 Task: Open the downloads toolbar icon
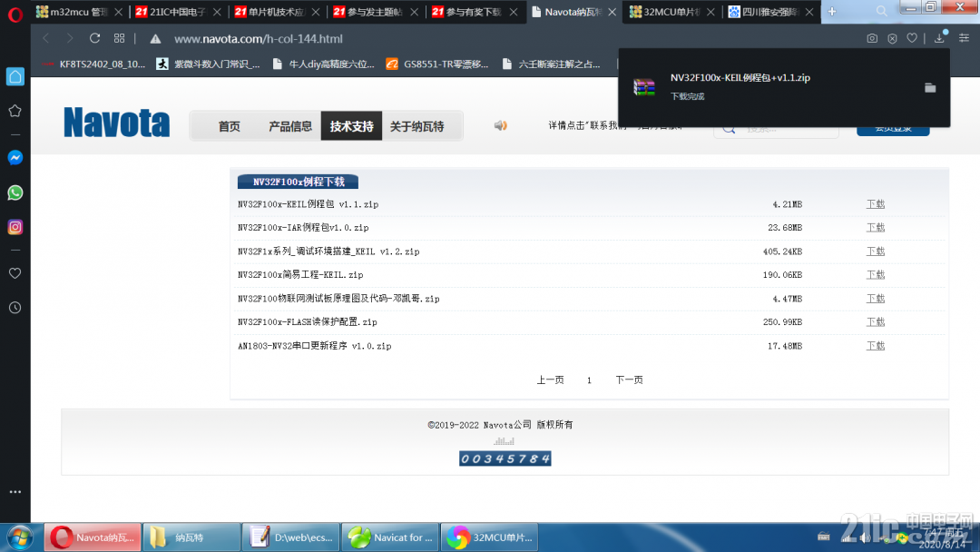coord(939,37)
